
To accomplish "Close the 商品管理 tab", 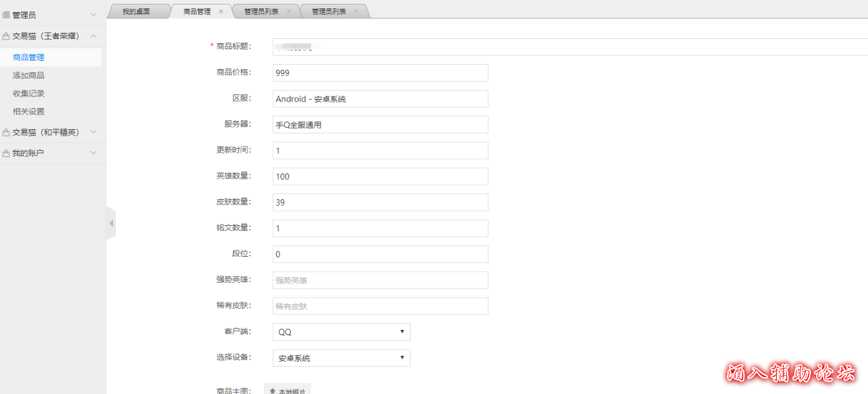I will [221, 12].
